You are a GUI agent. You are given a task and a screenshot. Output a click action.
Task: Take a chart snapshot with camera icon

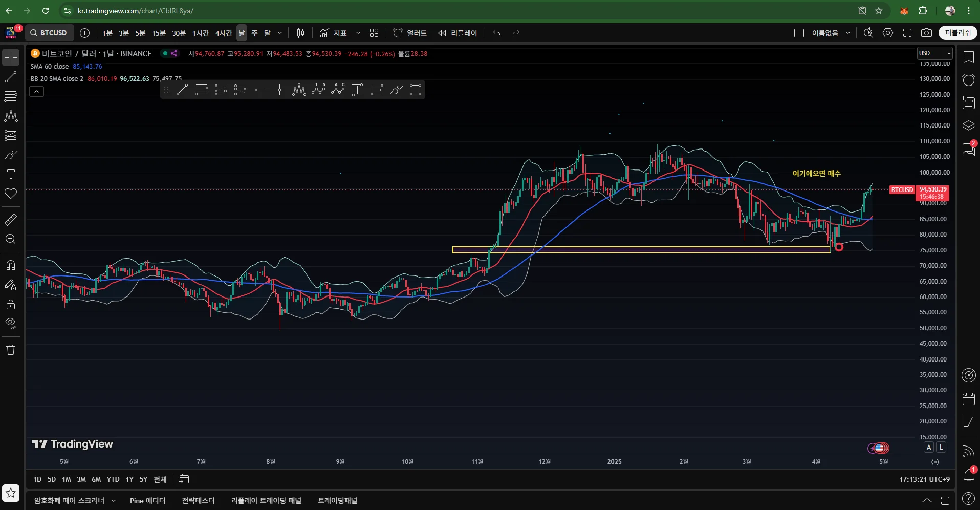[926, 33]
